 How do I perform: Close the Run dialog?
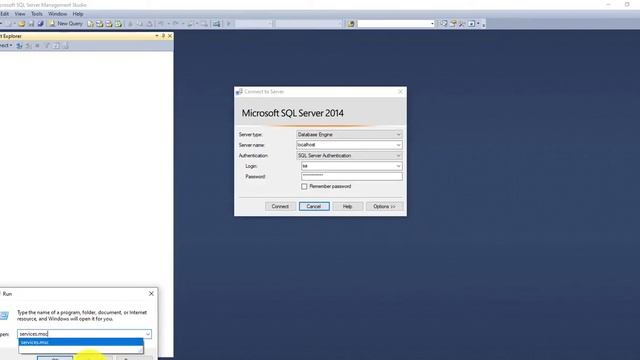tap(151, 293)
